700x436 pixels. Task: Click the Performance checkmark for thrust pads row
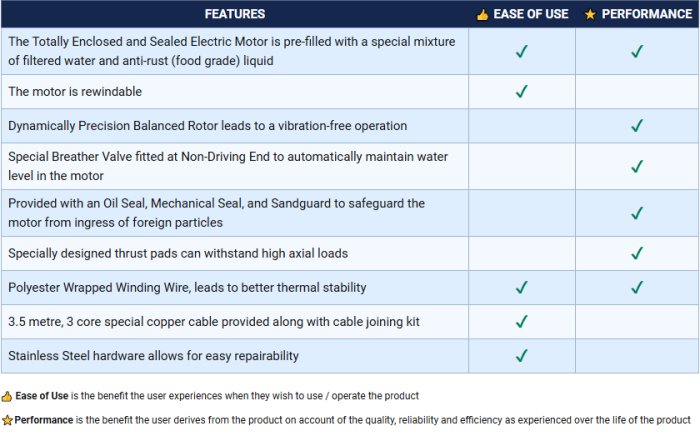coord(637,253)
